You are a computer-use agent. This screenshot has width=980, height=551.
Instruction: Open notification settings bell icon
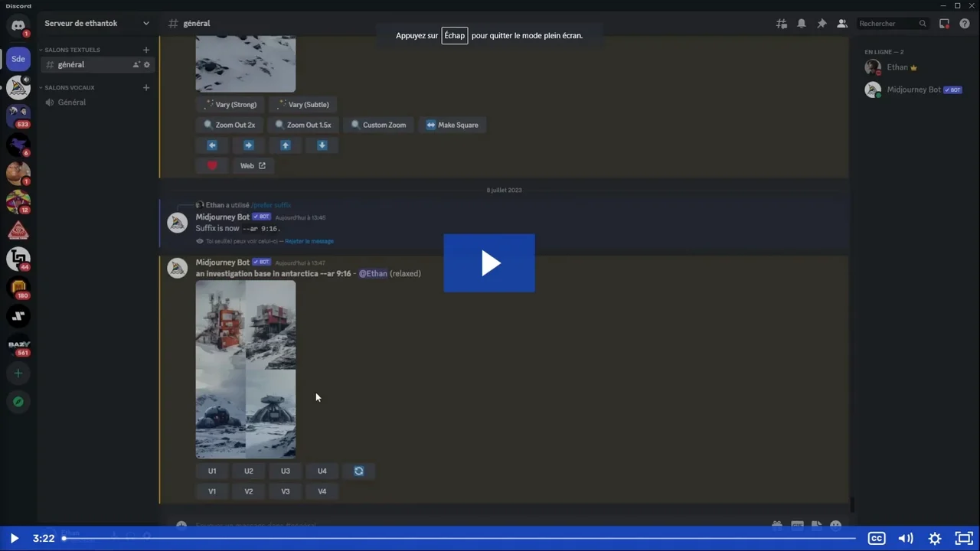802,24
